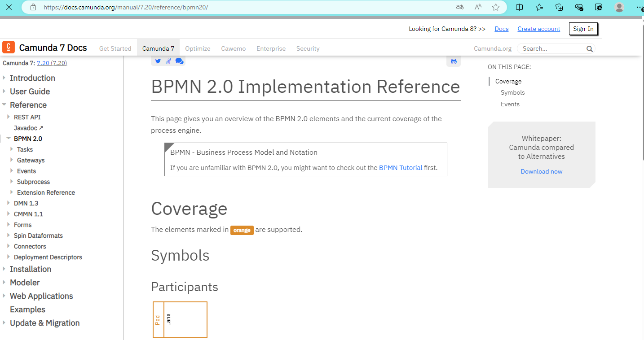
Task: Open Favorites list icon
Action: [x=539, y=7]
